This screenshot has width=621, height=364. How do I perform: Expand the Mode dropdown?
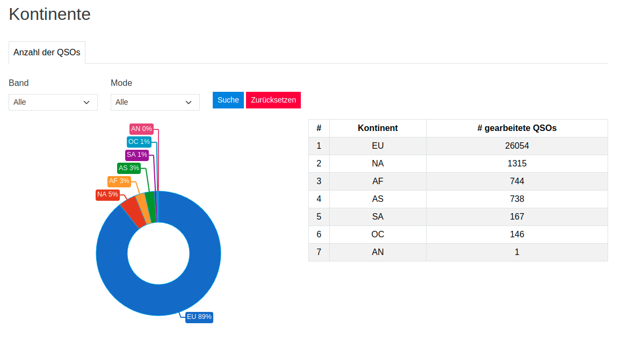tap(155, 102)
